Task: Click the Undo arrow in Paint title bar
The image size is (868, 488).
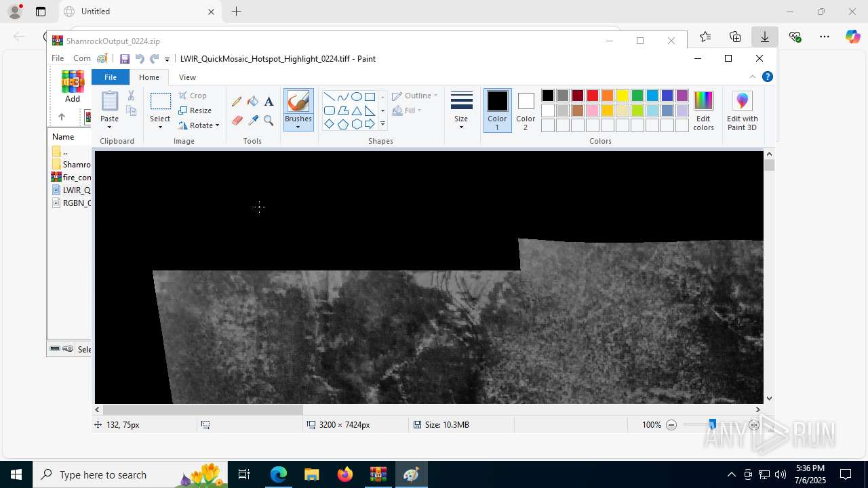Action: coord(140,59)
